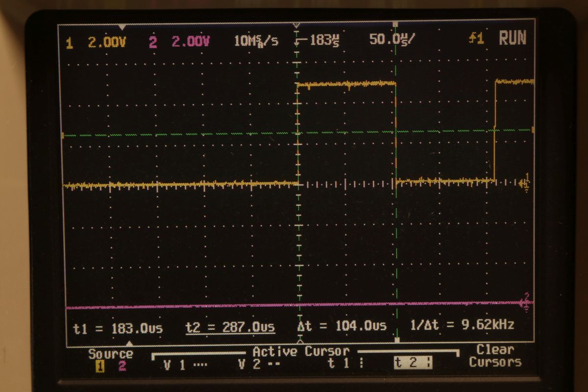Viewport: 588px width, 392px height.
Task: Click the t2 cursor marker at top edge
Action: 396,24
